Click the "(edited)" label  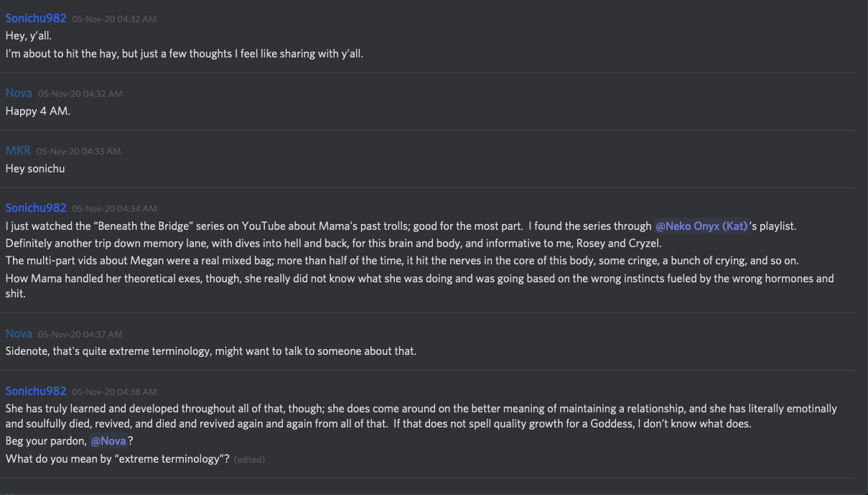point(249,459)
